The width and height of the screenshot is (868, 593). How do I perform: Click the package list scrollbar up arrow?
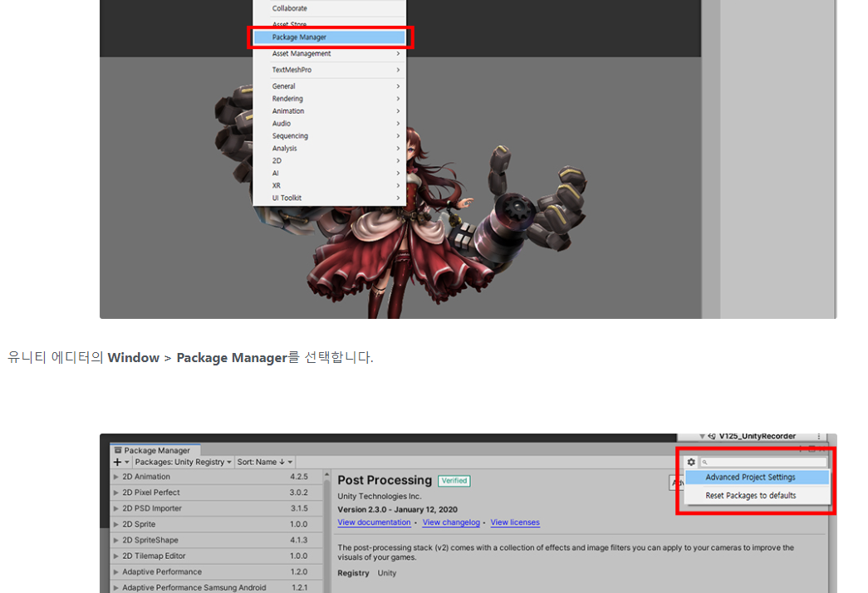(x=326, y=475)
